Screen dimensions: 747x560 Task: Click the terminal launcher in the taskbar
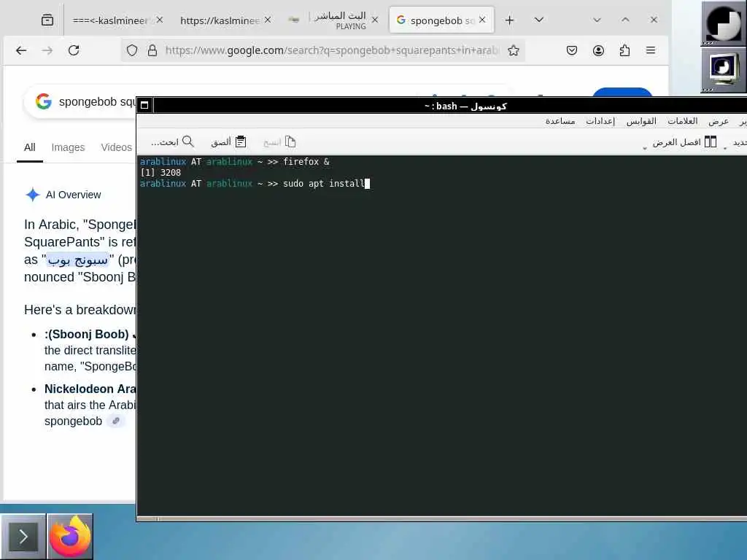coord(23,537)
